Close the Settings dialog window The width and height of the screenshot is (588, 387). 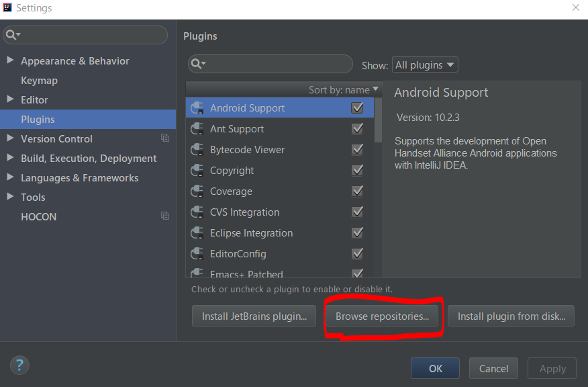click(x=576, y=7)
